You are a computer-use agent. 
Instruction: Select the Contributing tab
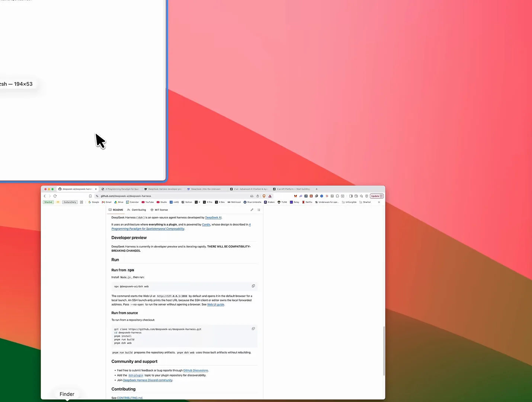(137, 210)
